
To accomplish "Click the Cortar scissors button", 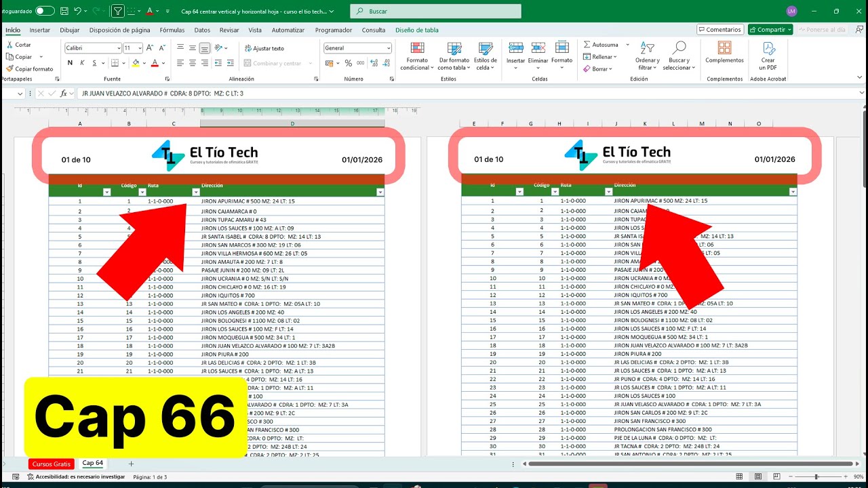I will pyautogui.click(x=18, y=45).
